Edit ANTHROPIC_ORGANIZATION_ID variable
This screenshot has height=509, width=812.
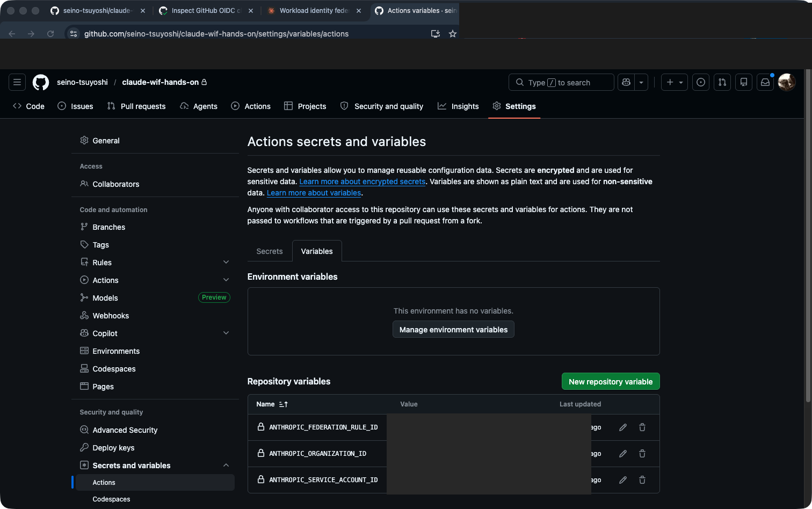[623, 454]
